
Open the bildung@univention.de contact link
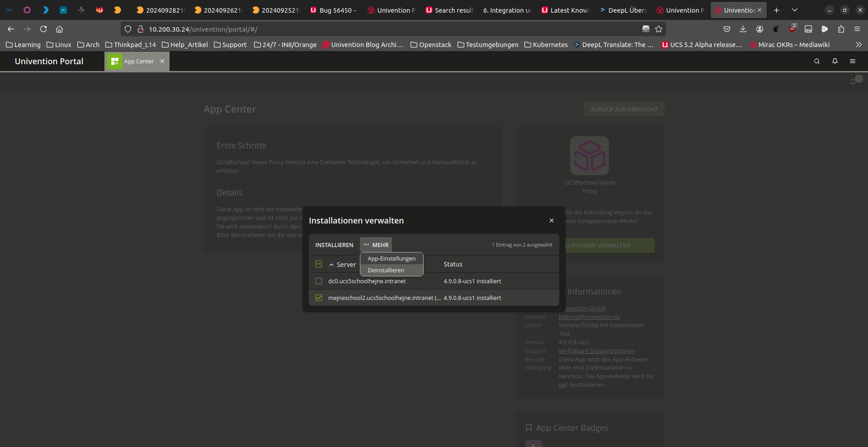point(590,317)
